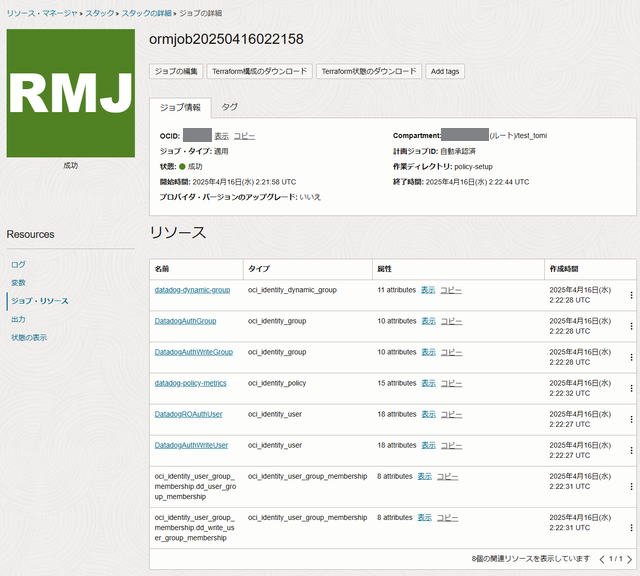This screenshot has width=640, height=576.
Task: Select the oci_identity_dynamic_group type cell
Action: tap(292, 290)
